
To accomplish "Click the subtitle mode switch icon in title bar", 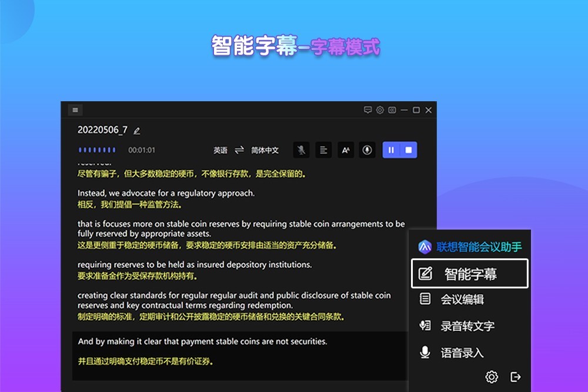I will coord(392,110).
